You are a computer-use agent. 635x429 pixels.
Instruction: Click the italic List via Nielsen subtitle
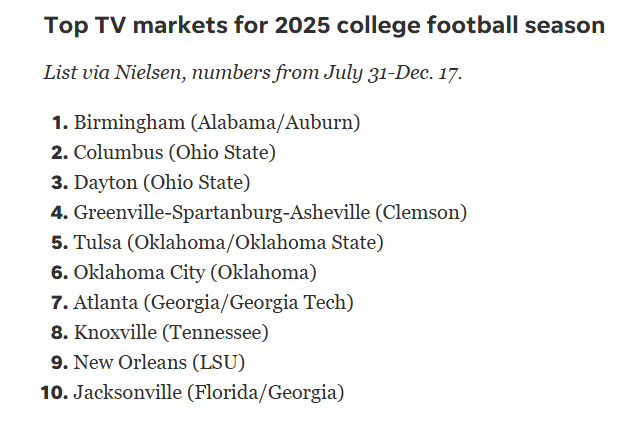(x=252, y=73)
